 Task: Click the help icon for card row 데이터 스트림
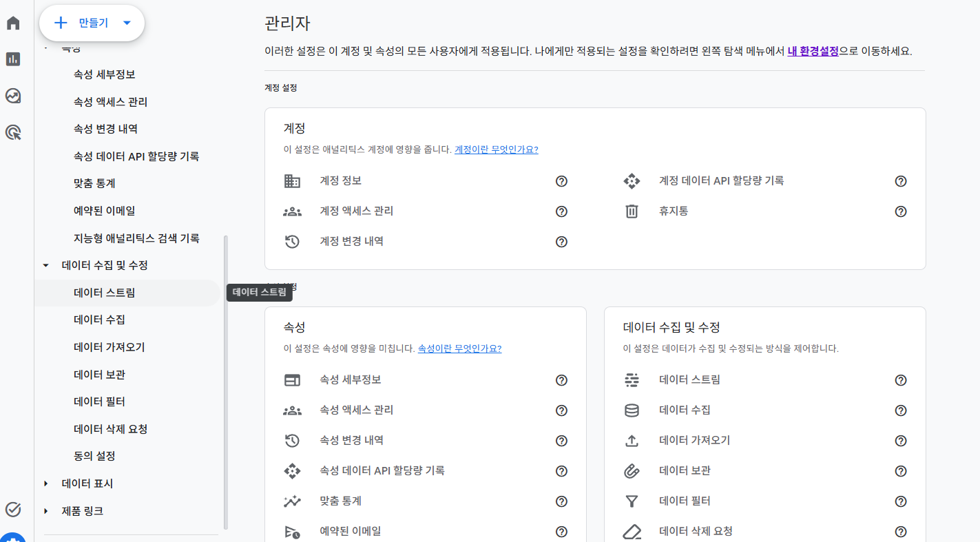(901, 380)
